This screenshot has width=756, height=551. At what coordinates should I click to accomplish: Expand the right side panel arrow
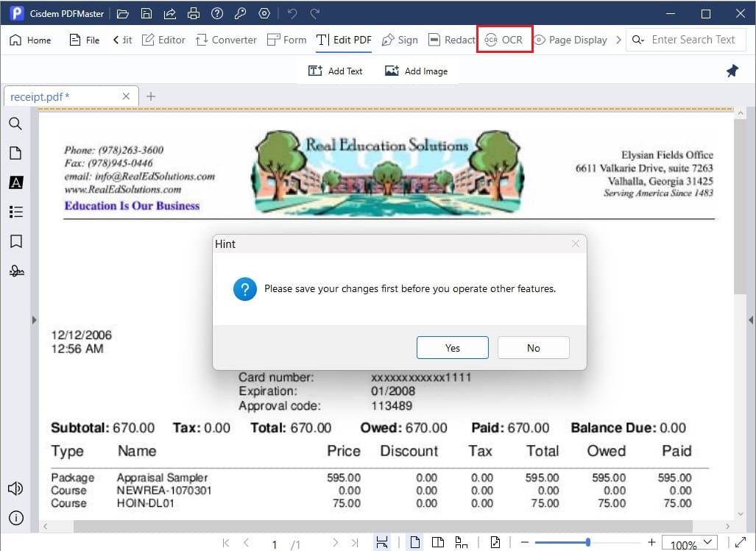tap(751, 320)
